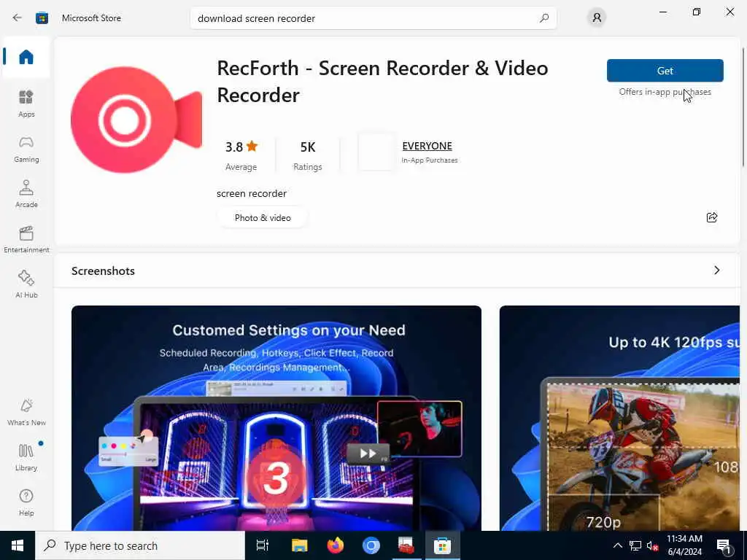Image resolution: width=747 pixels, height=560 pixels.
Task: Click the 'screen recorder' description text
Action: pos(252,193)
